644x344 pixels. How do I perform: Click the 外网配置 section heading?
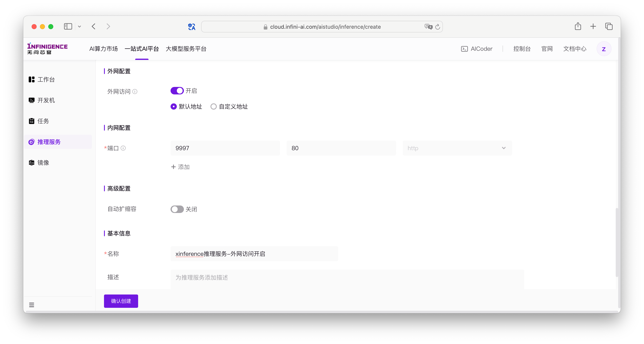(119, 71)
